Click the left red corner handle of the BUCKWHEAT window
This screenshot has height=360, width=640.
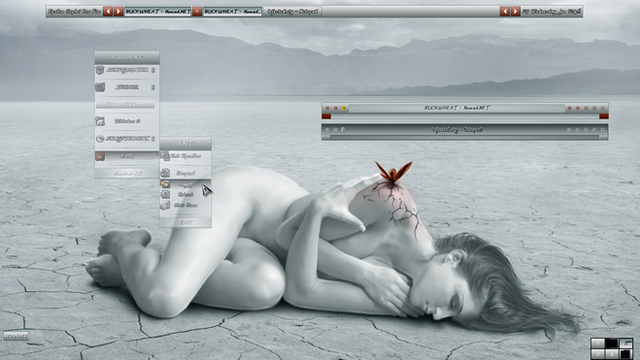pos(326,116)
